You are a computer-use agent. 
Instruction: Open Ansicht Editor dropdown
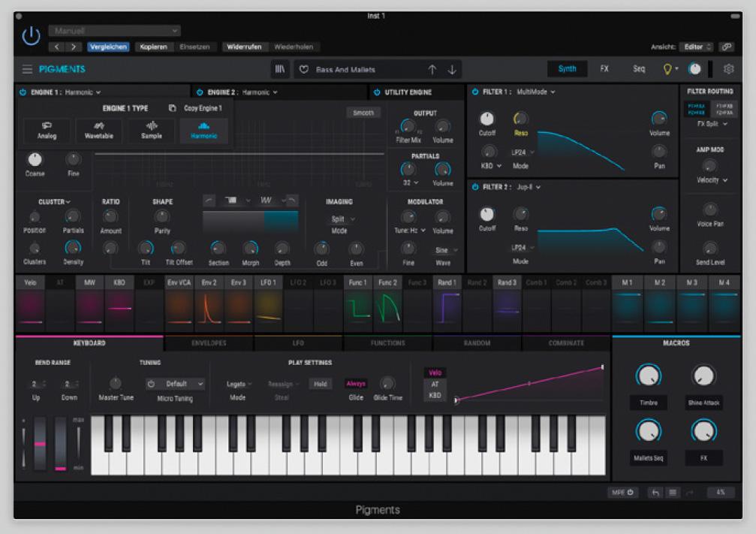point(696,47)
